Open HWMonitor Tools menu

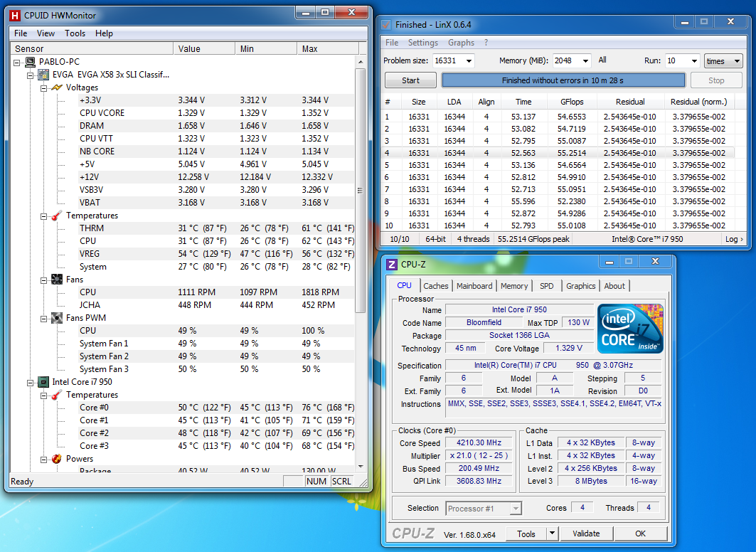coord(75,33)
